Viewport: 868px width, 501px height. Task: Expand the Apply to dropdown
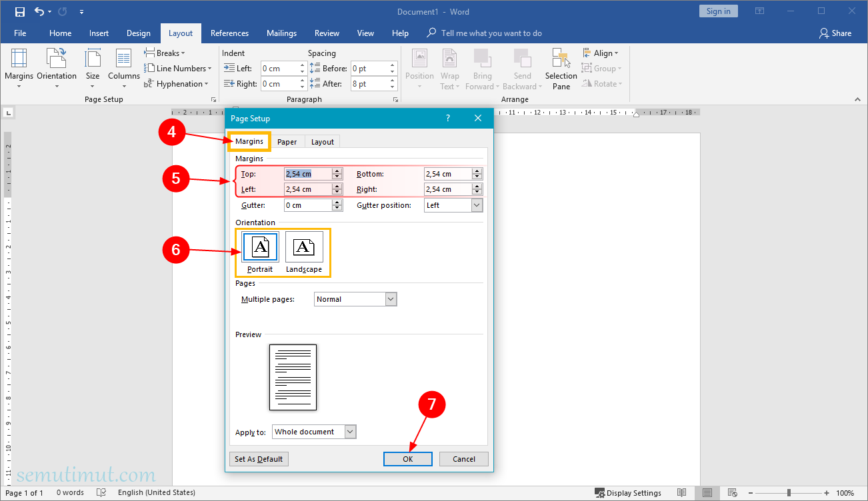[x=350, y=431]
